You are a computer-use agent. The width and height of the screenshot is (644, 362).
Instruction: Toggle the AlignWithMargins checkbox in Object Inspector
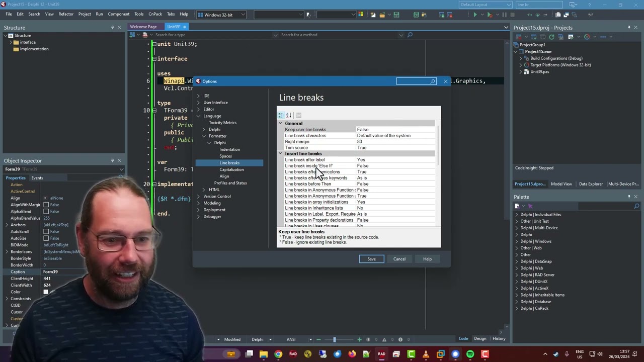(x=46, y=205)
